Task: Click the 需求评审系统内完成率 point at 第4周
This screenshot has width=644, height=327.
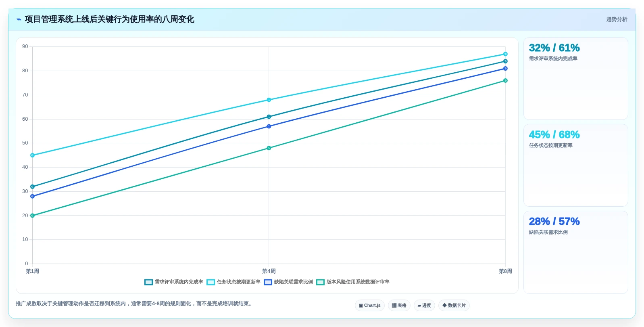Action: click(269, 117)
